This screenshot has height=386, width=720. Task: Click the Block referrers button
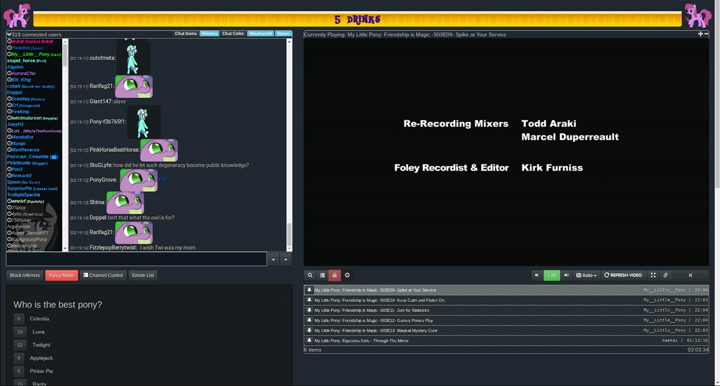point(25,275)
